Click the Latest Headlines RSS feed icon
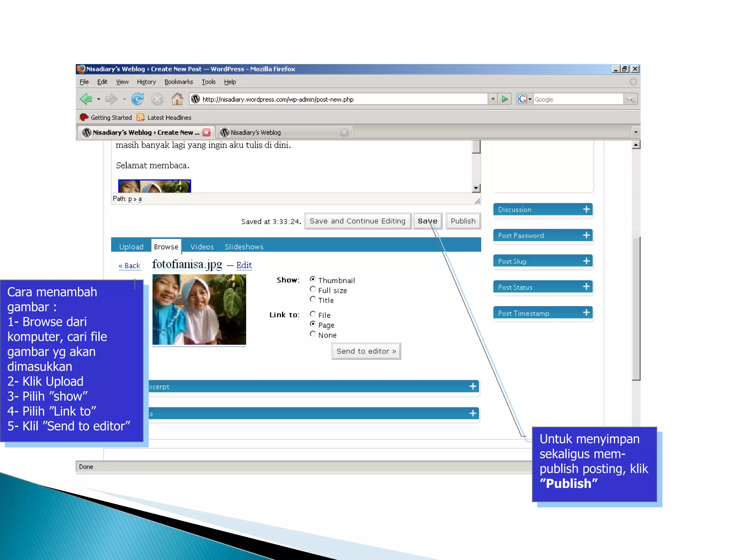747x560 pixels. [x=140, y=117]
